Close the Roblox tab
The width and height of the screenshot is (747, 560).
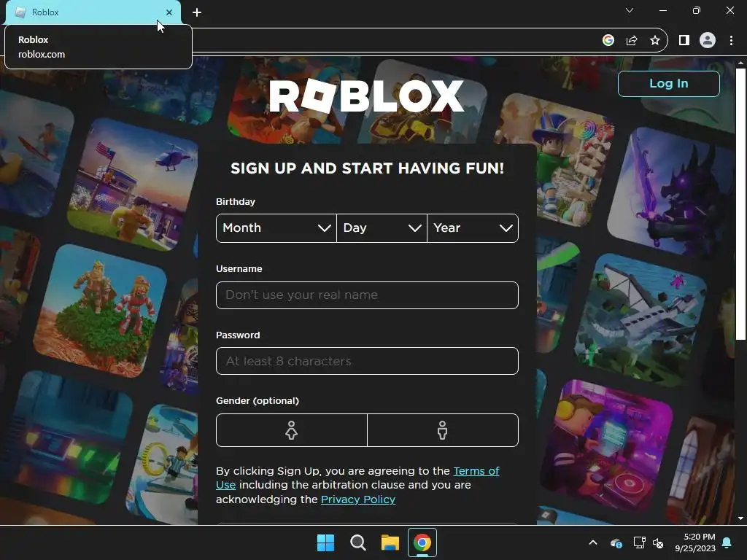point(169,12)
